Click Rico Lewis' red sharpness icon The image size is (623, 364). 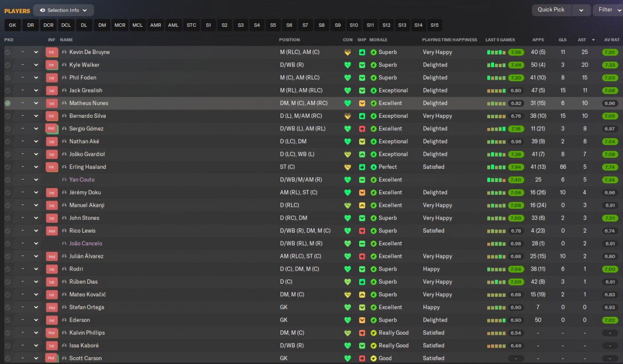pos(362,231)
